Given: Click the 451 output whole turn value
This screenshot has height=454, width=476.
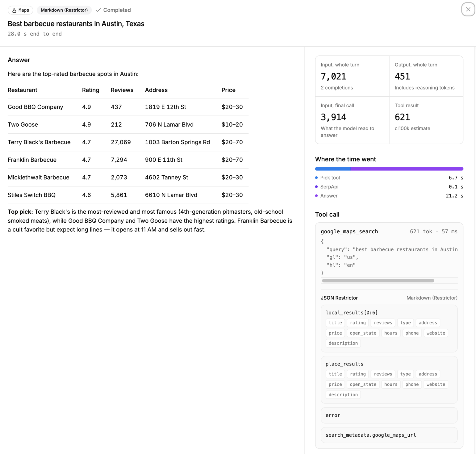Looking at the screenshot, I should tap(402, 76).
